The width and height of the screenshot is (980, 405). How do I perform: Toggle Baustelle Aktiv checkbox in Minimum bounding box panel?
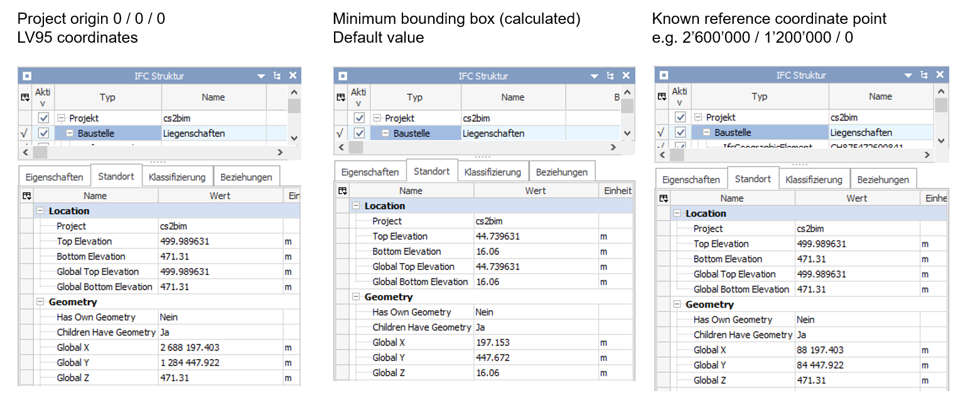pos(359,133)
